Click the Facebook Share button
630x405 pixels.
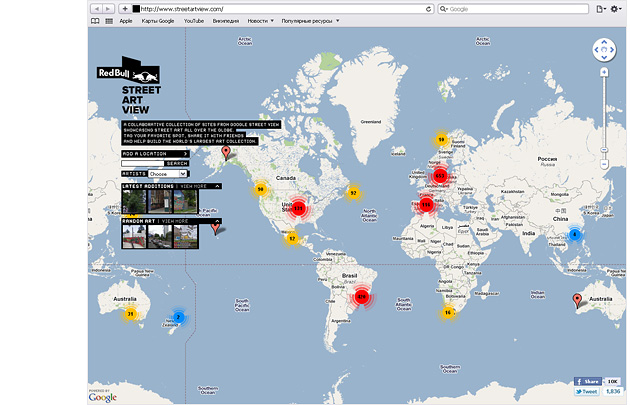click(x=589, y=381)
